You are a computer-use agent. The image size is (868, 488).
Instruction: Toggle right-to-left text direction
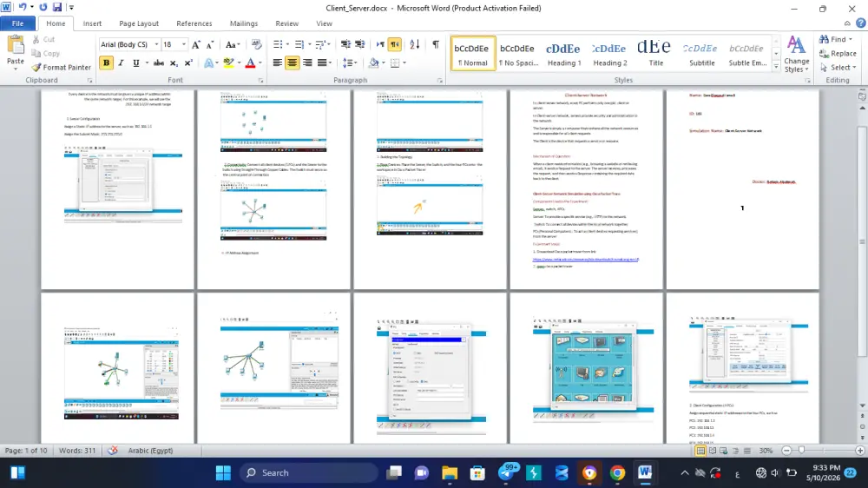(395, 44)
